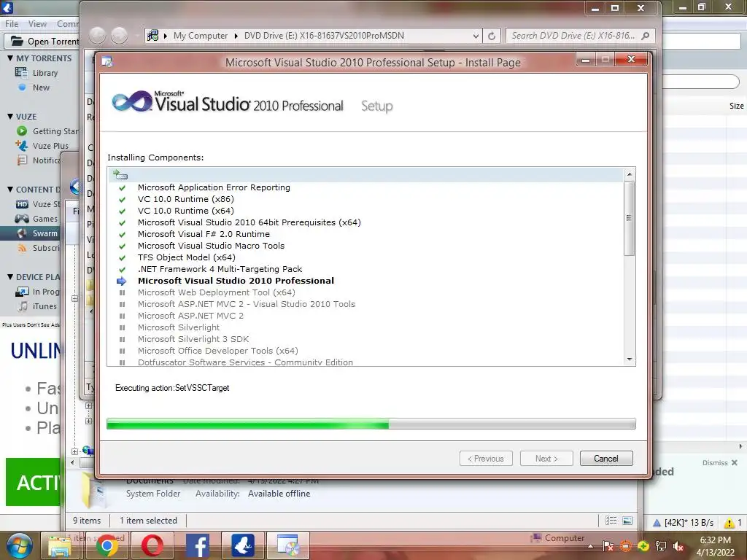Click pending icon beside Microsoft Silverlight 3 SDK
747x560 pixels.
[x=122, y=339]
